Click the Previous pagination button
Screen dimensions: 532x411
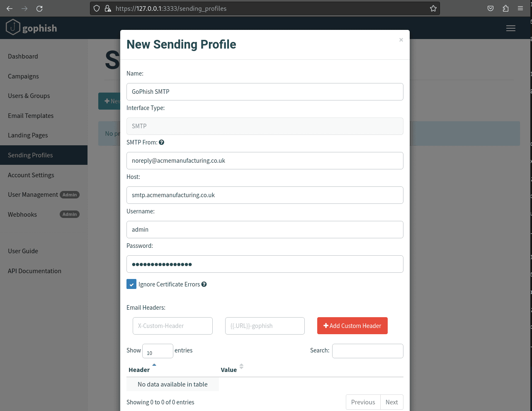363,402
